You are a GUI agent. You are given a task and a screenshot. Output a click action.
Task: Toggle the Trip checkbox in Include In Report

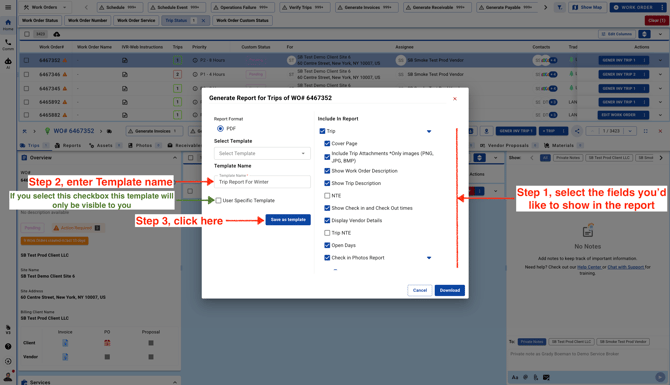tap(322, 131)
